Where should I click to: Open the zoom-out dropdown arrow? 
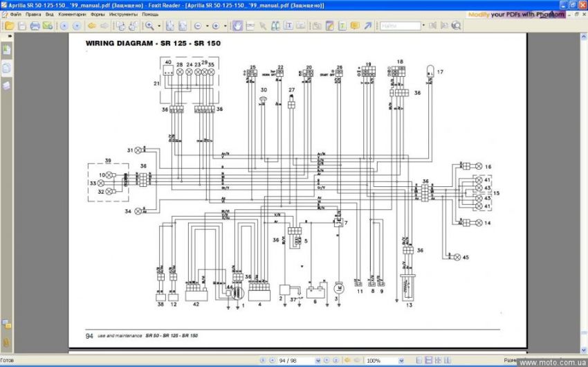coord(207,26)
